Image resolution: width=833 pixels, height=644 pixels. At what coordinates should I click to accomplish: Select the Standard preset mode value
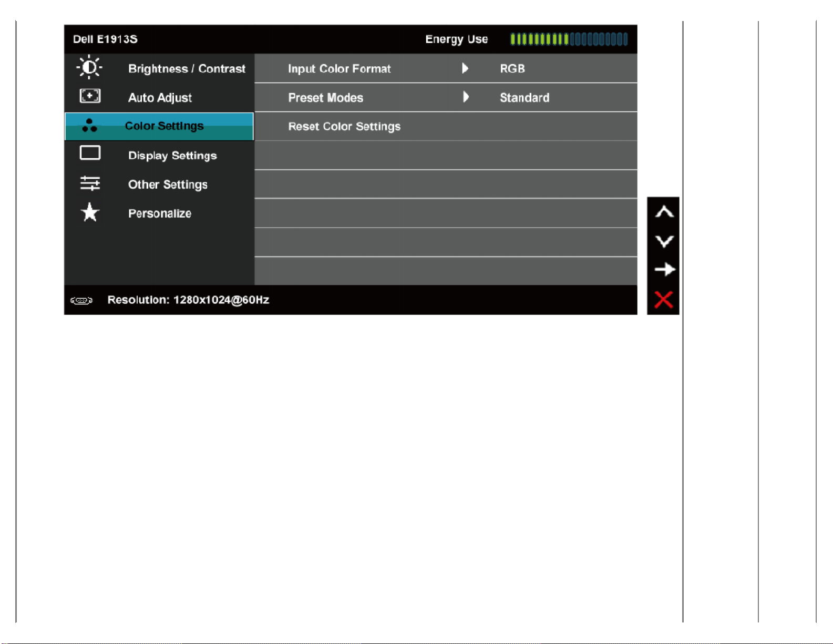point(525,98)
